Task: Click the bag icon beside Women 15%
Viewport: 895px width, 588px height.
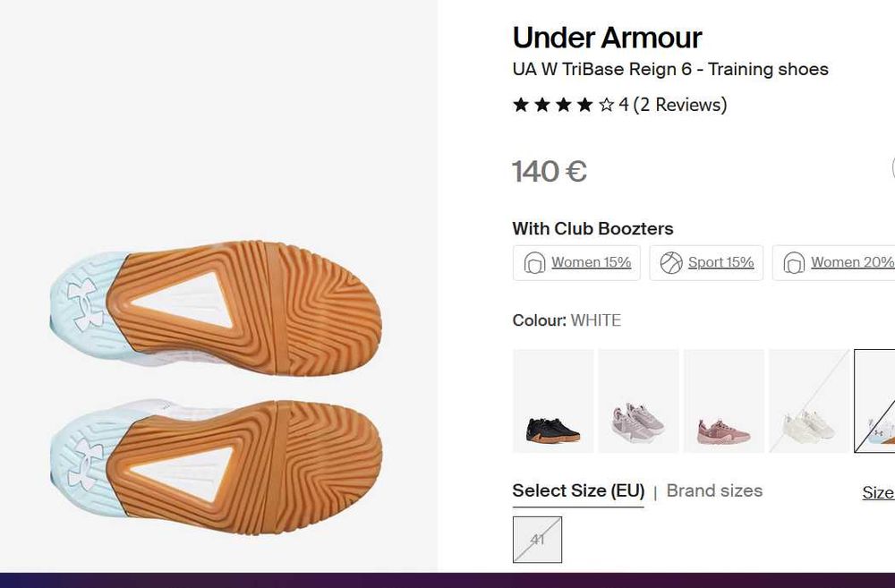Action: (534, 263)
